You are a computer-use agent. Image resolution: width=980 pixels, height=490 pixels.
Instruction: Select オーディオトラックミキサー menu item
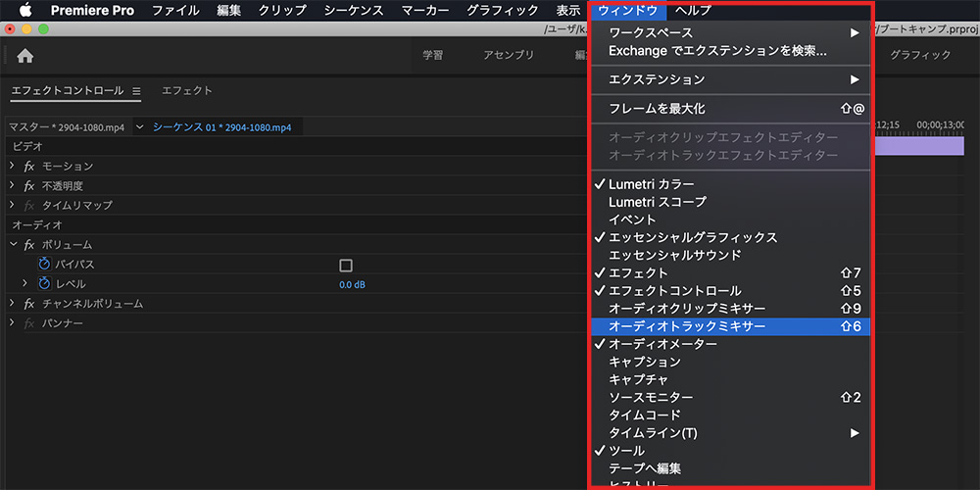pos(729,326)
